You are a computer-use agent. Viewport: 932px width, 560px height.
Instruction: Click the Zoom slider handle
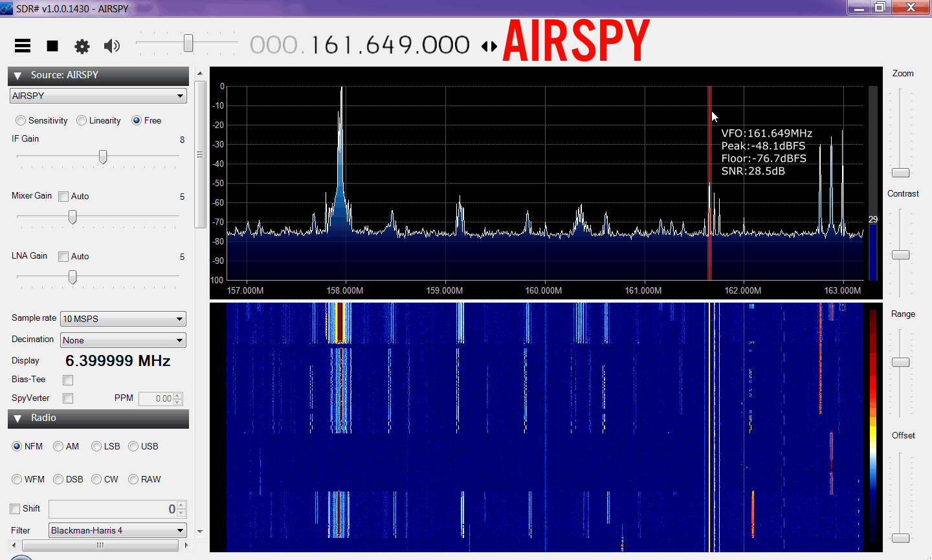[900, 173]
